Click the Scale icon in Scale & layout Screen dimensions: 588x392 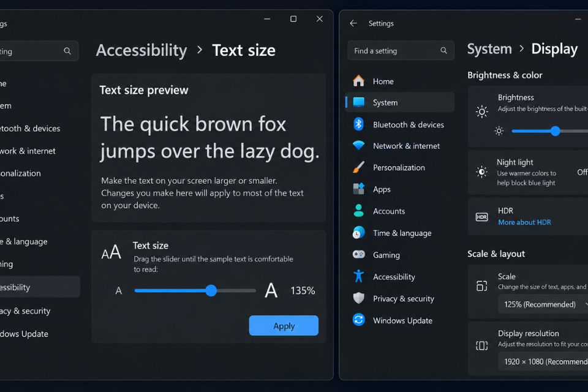coord(482,286)
